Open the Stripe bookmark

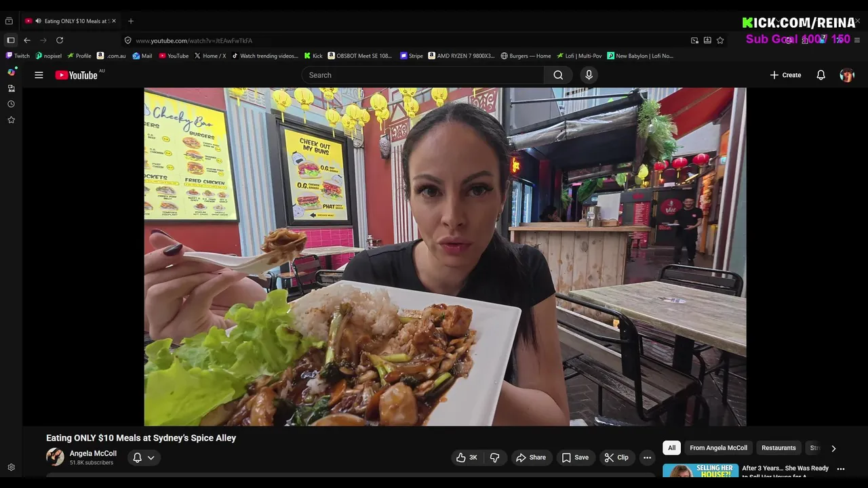[412, 56]
